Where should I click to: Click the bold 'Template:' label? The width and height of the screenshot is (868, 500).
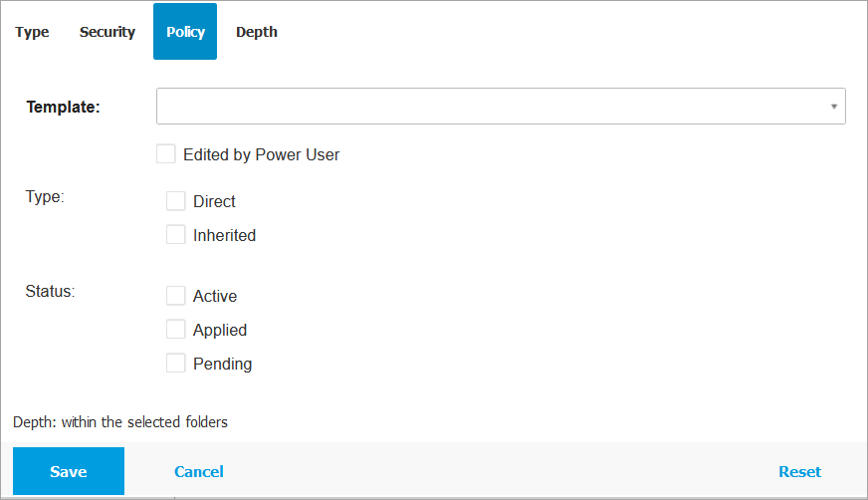(64, 107)
